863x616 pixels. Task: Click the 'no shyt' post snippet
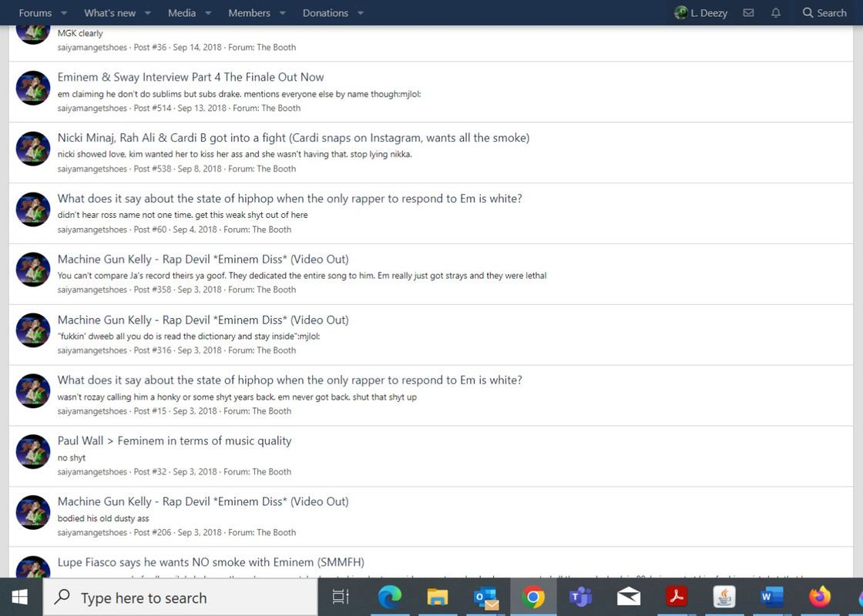(72, 457)
